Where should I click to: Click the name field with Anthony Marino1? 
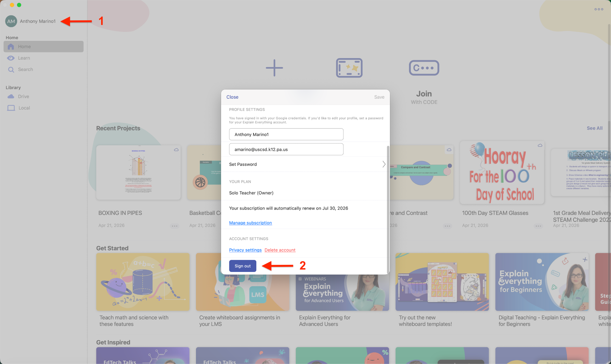(x=286, y=134)
